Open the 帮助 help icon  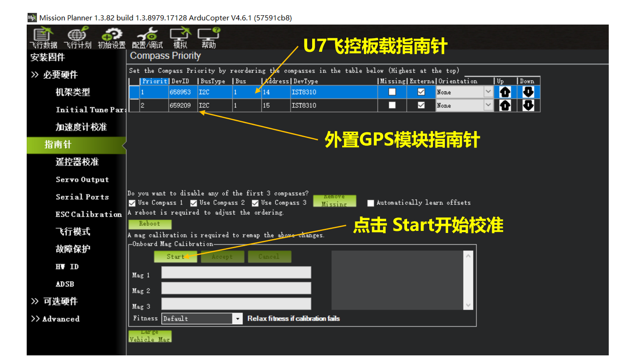tap(208, 37)
